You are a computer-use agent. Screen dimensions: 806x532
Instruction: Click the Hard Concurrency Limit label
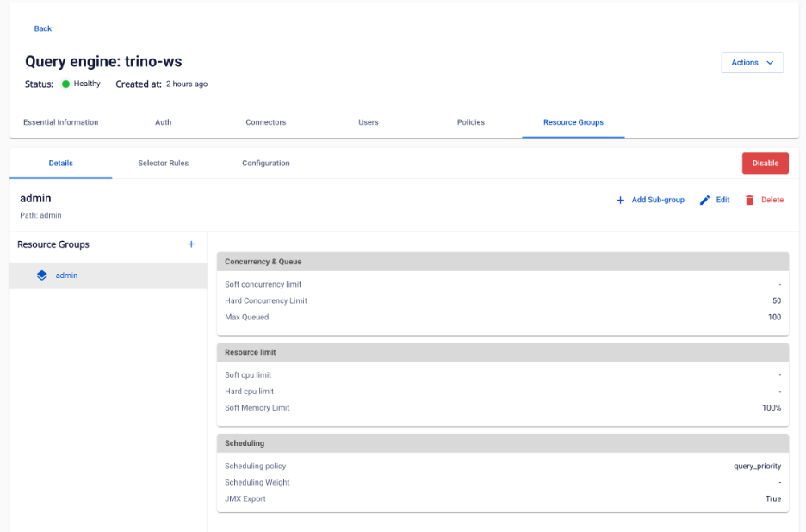(x=266, y=300)
